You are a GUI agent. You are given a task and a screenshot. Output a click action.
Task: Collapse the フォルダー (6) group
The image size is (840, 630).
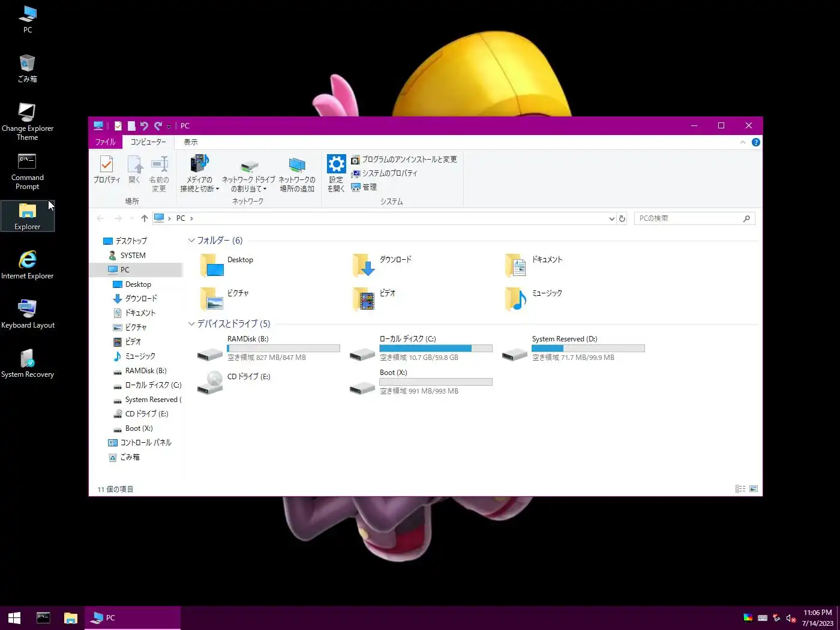tap(191, 241)
